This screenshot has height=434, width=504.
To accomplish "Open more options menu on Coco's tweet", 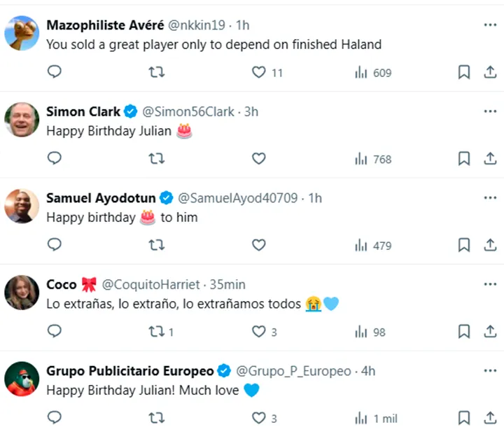I will (x=489, y=285).
